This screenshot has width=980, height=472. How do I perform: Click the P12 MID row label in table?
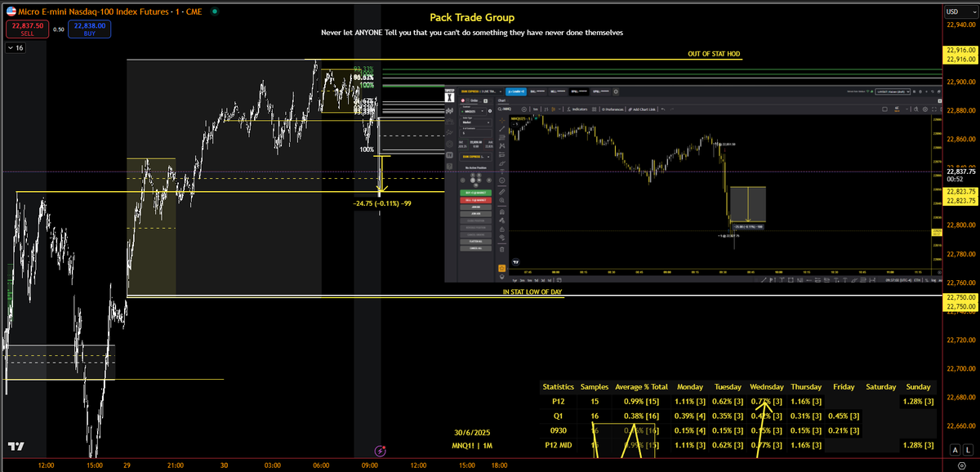click(559, 445)
